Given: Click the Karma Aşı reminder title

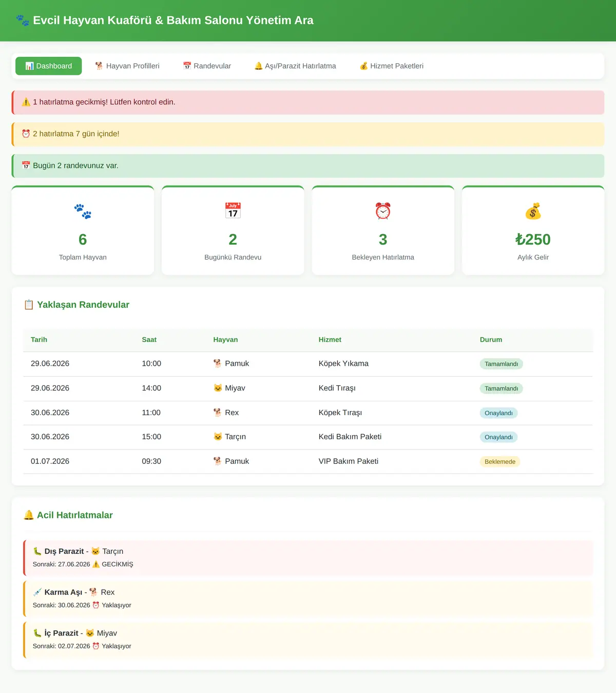Looking at the screenshot, I should coord(63,592).
